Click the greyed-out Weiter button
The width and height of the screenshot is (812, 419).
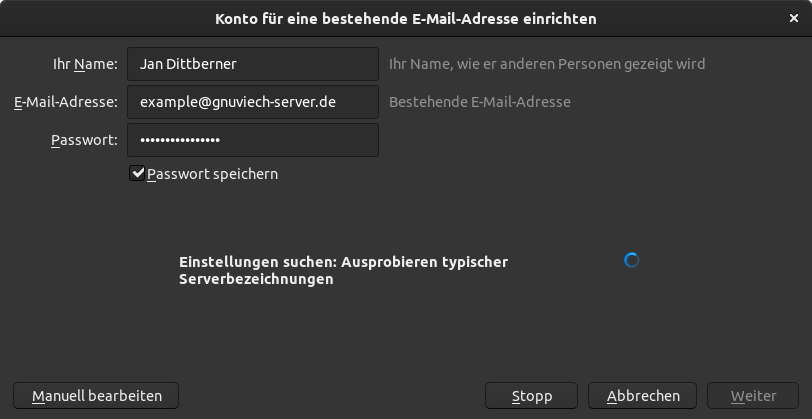click(753, 396)
